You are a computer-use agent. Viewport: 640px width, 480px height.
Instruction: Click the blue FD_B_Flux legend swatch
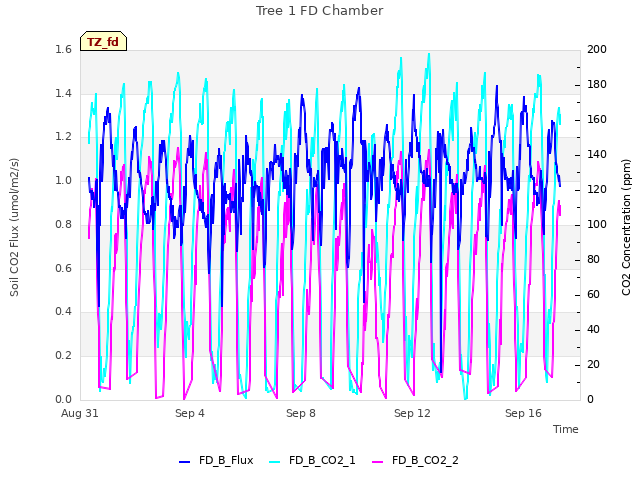184,462
